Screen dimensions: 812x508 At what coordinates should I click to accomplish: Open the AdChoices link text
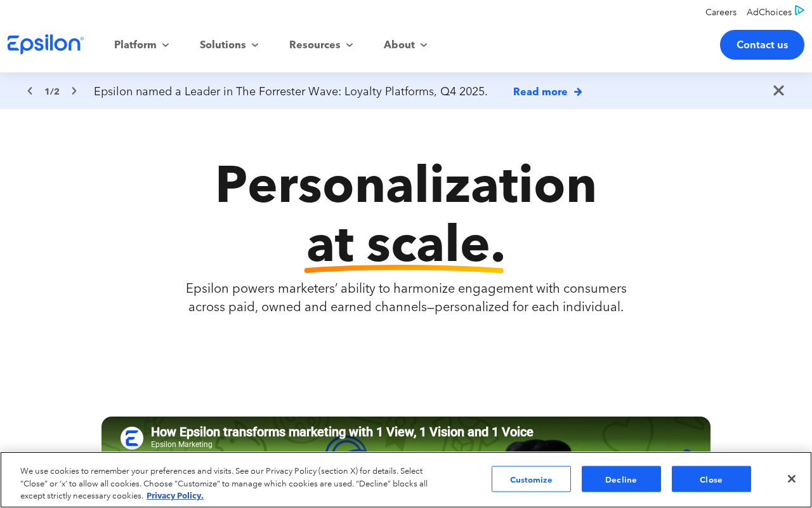[769, 12]
